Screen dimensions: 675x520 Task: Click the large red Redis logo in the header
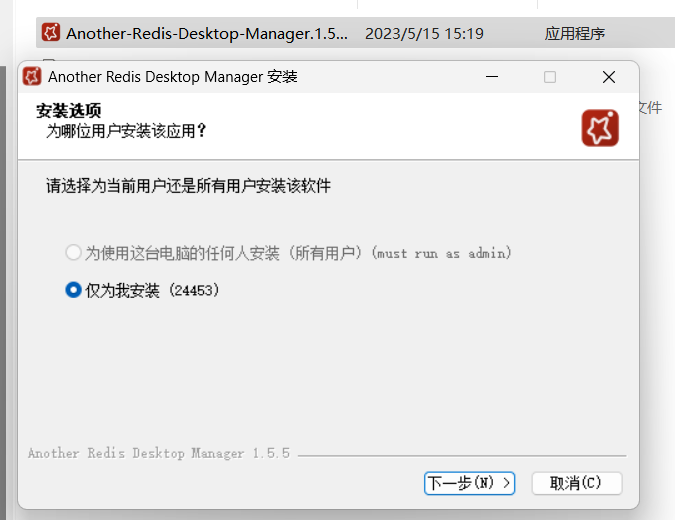click(x=600, y=128)
